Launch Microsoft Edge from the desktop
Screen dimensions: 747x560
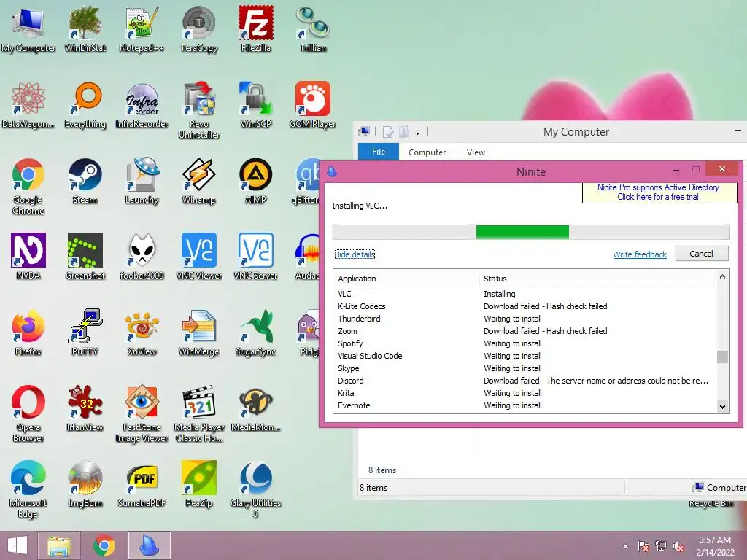[x=28, y=489]
